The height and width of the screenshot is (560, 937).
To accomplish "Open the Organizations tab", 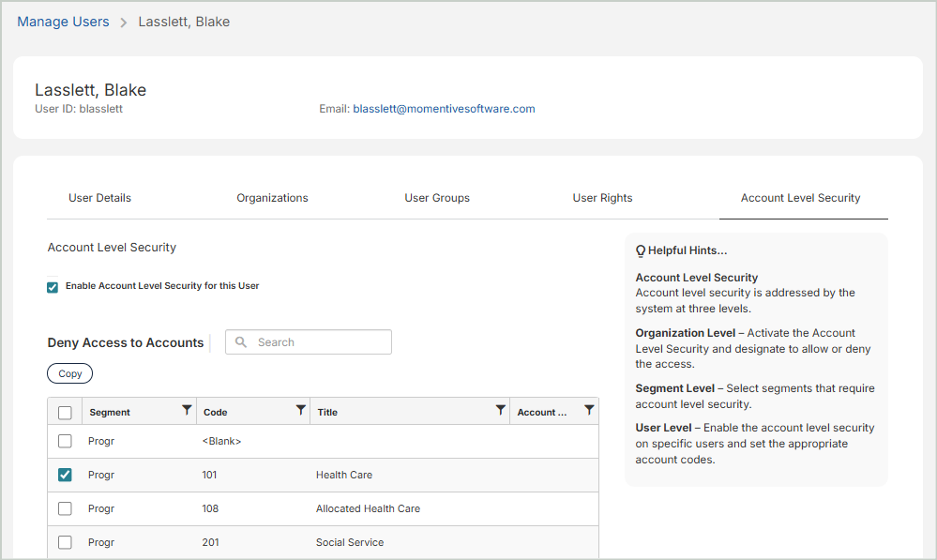I will 272,198.
